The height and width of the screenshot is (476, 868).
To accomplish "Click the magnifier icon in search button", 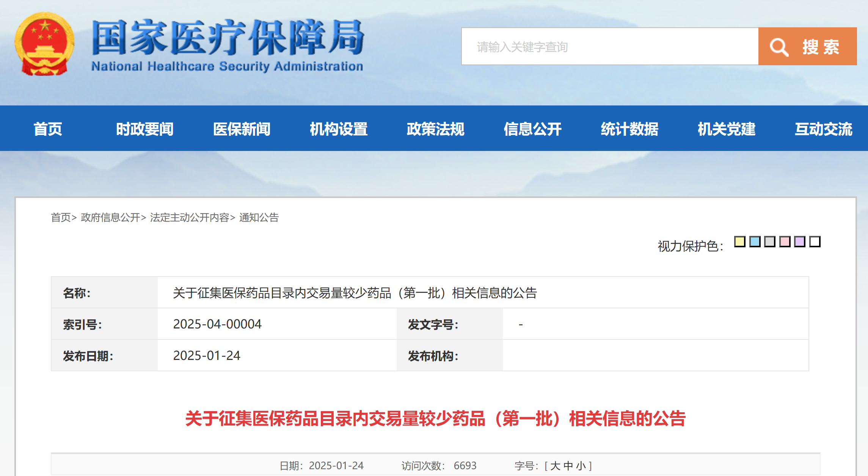I will (779, 47).
